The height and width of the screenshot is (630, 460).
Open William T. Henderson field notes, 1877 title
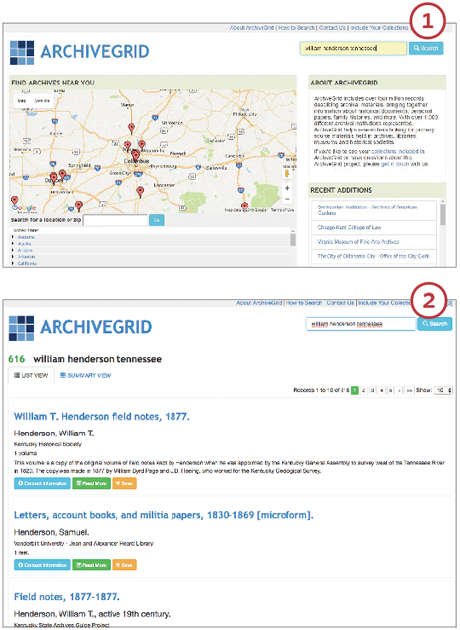pos(102,417)
